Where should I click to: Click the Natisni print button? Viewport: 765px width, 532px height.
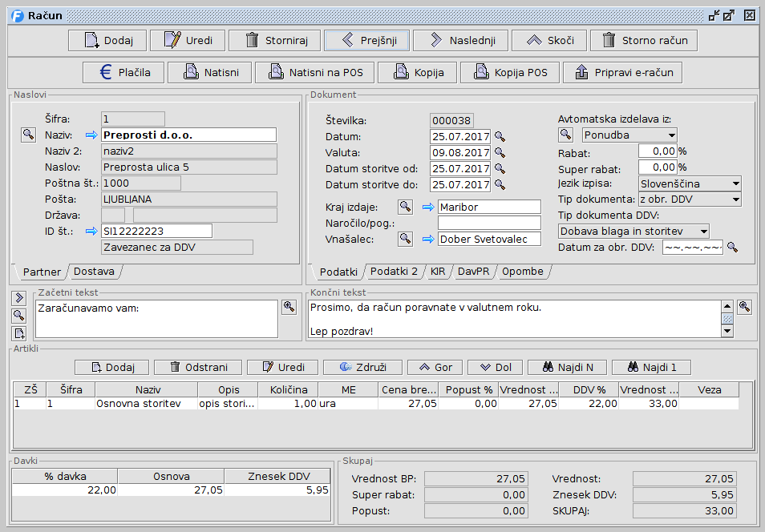210,73
